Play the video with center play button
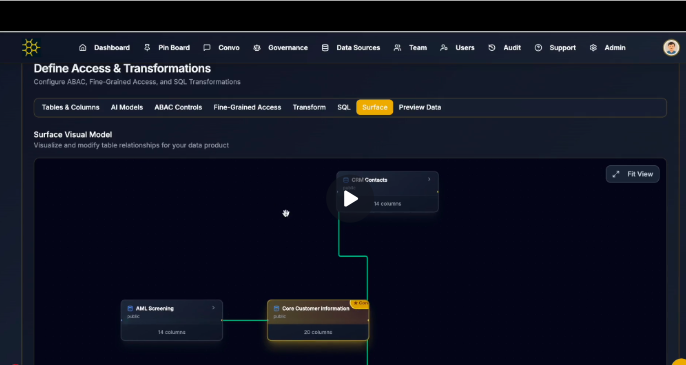Image resolution: width=686 pixels, height=365 pixels. 350,199
